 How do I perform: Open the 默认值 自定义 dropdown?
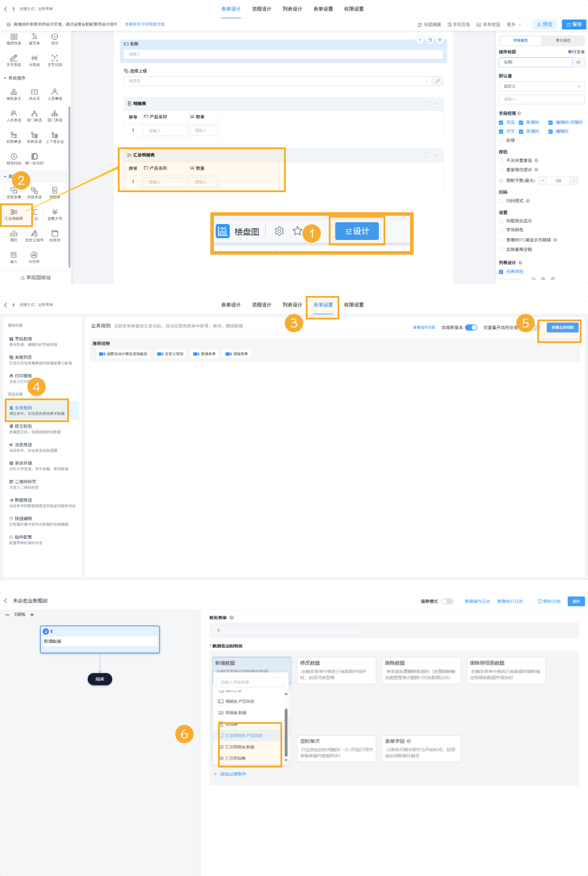pyautogui.click(x=542, y=86)
